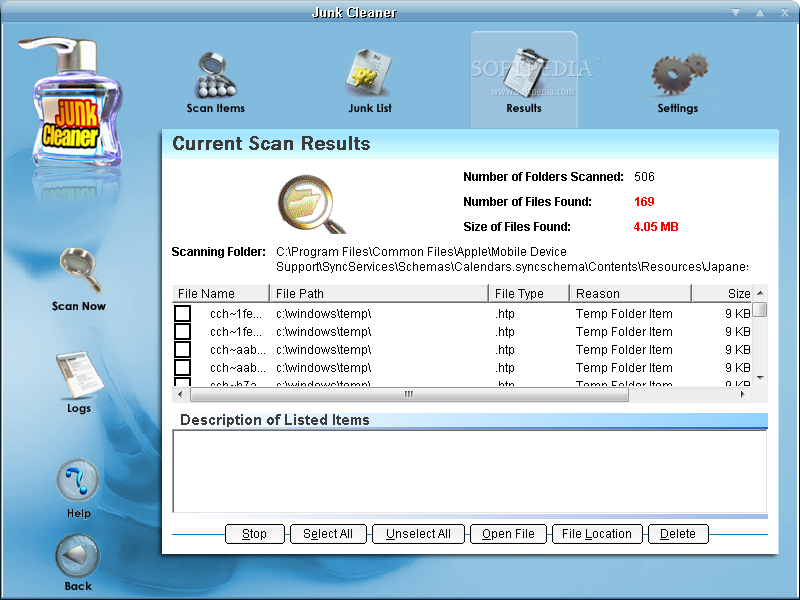The image size is (800, 600).
Task: Click the horizontal scroll right arrow
Action: pyautogui.click(x=742, y=394)
